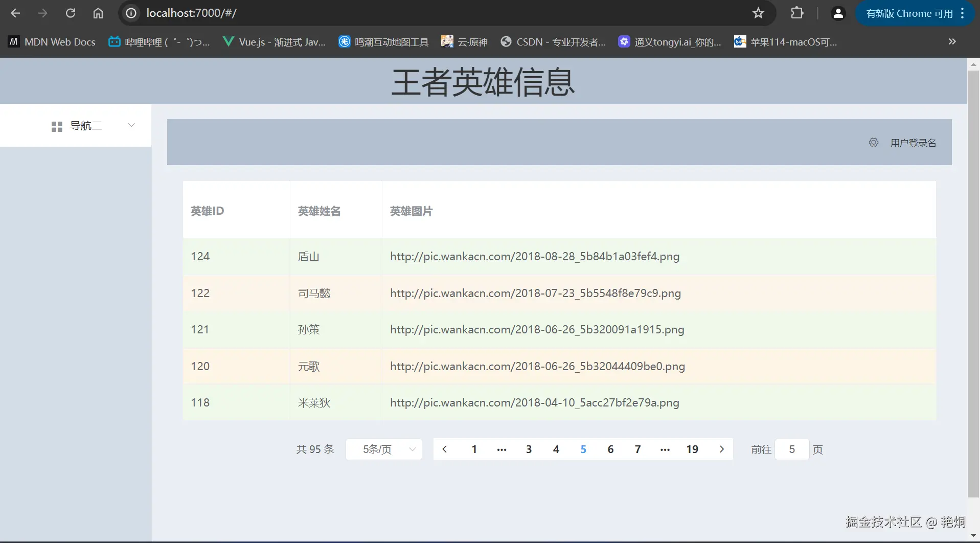The height and width of the screenshot is (543, 980).
Task: Open the CSDN bookmark
Action: [x=553, y=41]
